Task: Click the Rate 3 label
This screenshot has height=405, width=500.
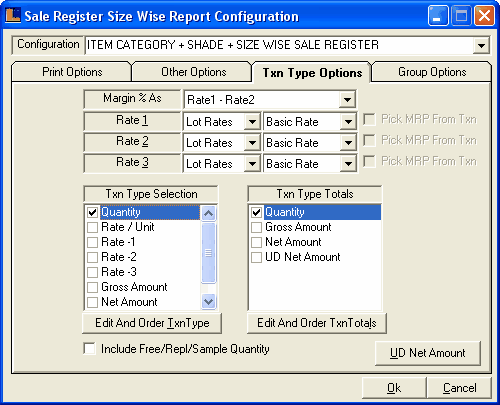Action: [x=132, y=163]
